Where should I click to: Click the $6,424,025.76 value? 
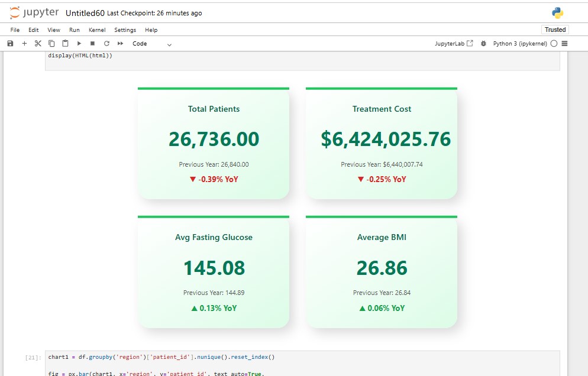click(x=386, y=139)
